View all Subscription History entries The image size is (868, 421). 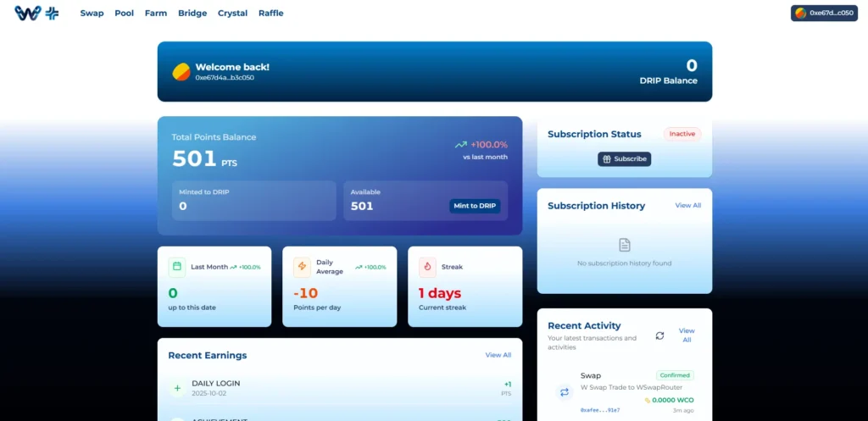click(687, 206)
